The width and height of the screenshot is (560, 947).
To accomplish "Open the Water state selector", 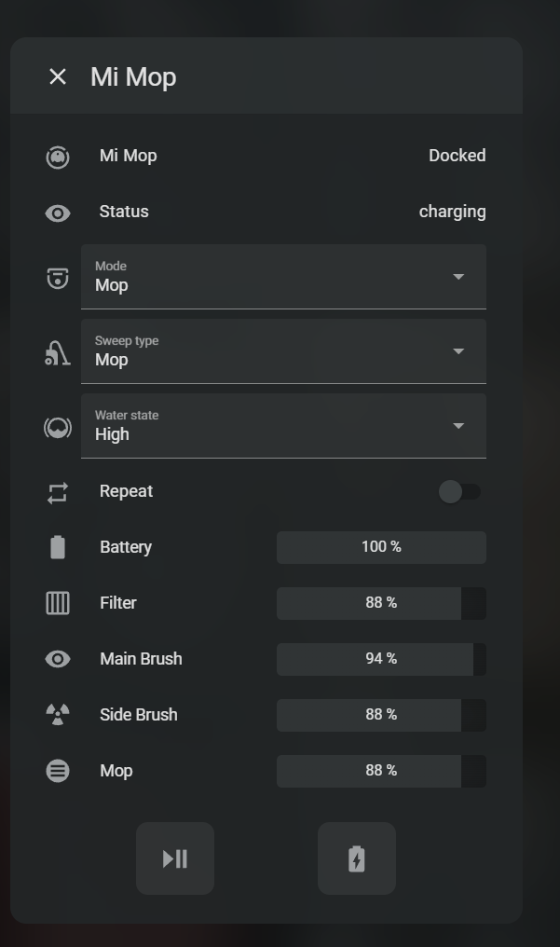I will click(283, 426).
